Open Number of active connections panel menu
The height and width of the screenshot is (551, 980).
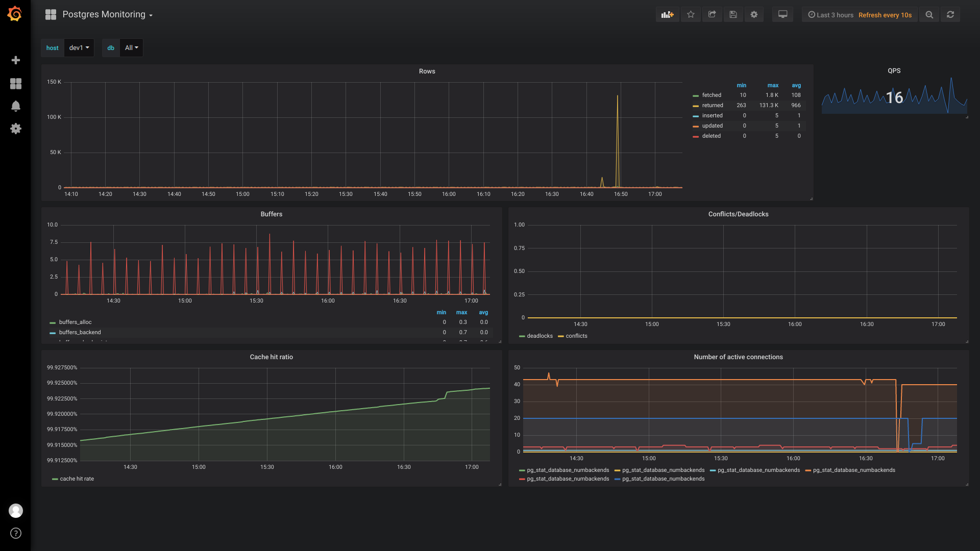tap(738, 357)
